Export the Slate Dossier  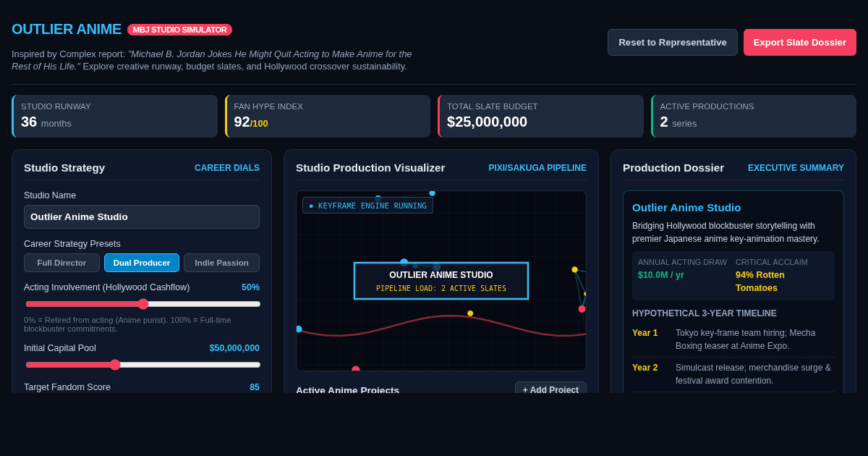(x=800, y=43)
